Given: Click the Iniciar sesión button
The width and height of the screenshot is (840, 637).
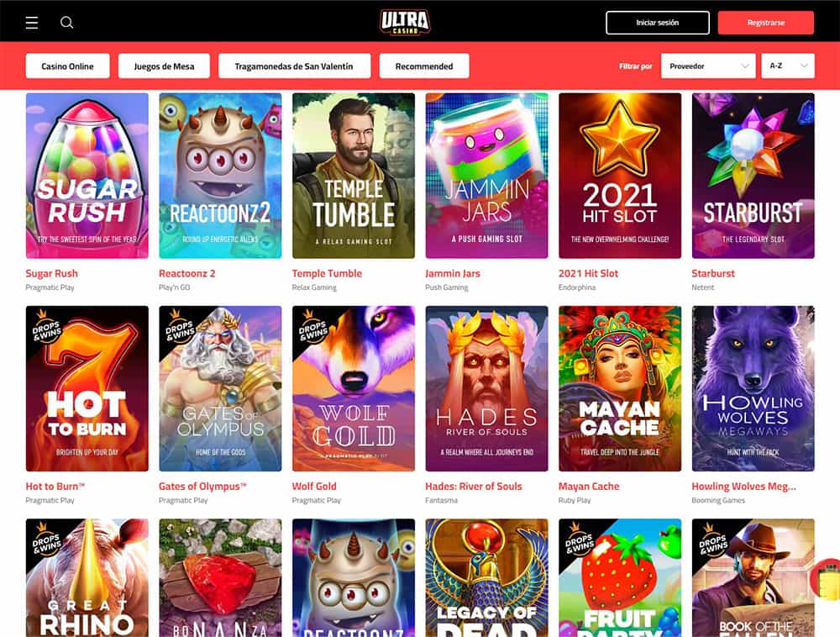Looking at the screenshot, I should (x=658, y=23).
